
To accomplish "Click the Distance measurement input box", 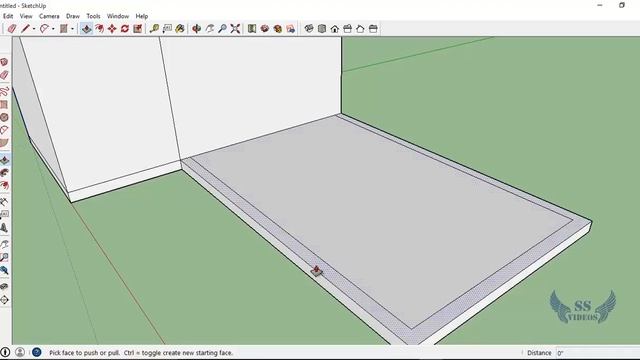I will (598, 353).
